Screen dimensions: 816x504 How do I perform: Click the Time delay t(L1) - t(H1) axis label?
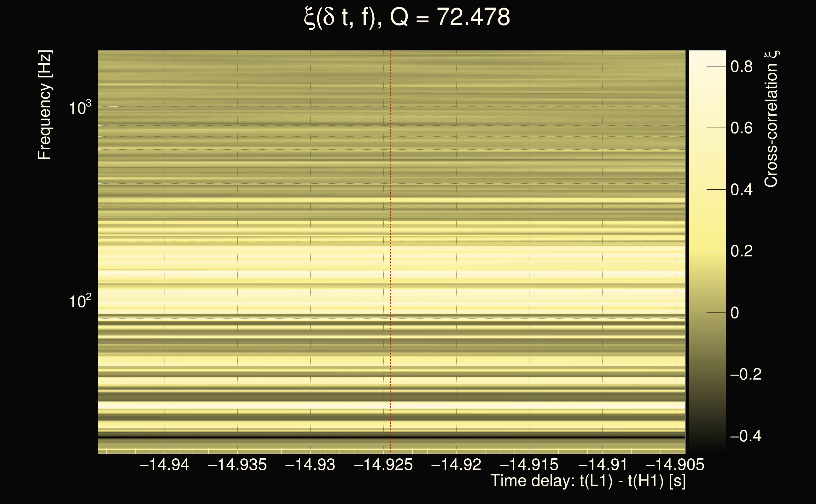[588, 481]
